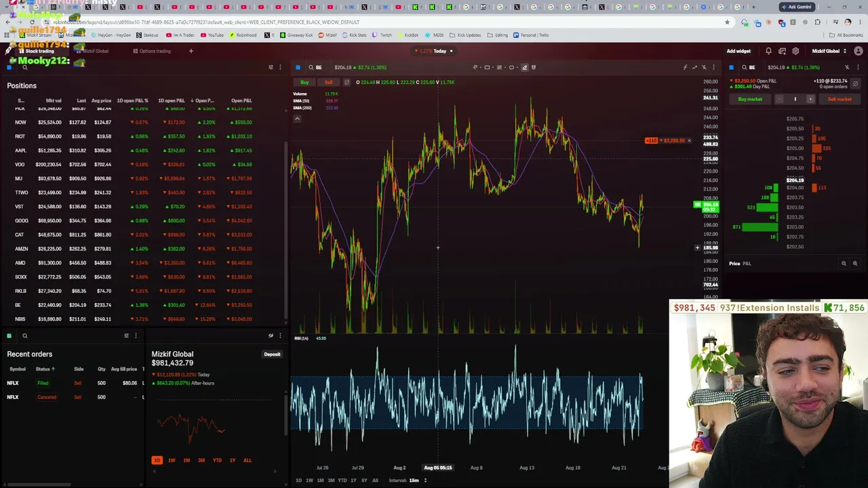Toggle the green link-group square on Recent orders
The height and width of the screenshot is (488, 868).
pos(9,335)
